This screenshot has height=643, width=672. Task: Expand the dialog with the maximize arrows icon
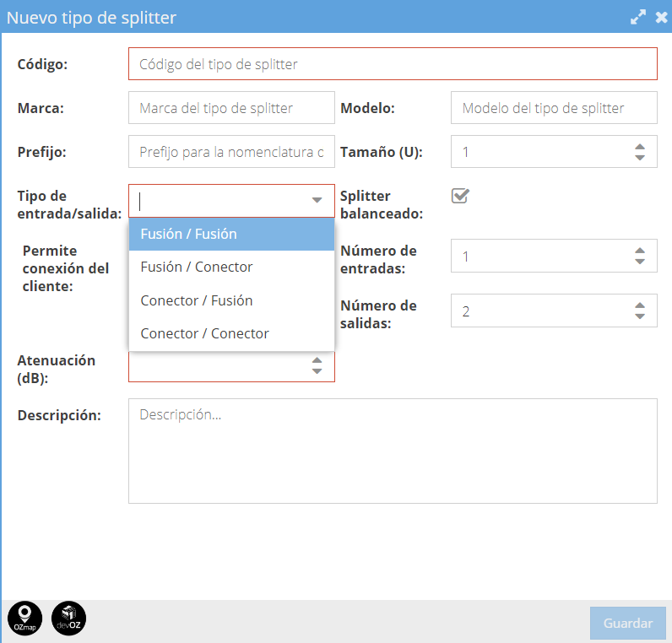(x=638, y=17)
